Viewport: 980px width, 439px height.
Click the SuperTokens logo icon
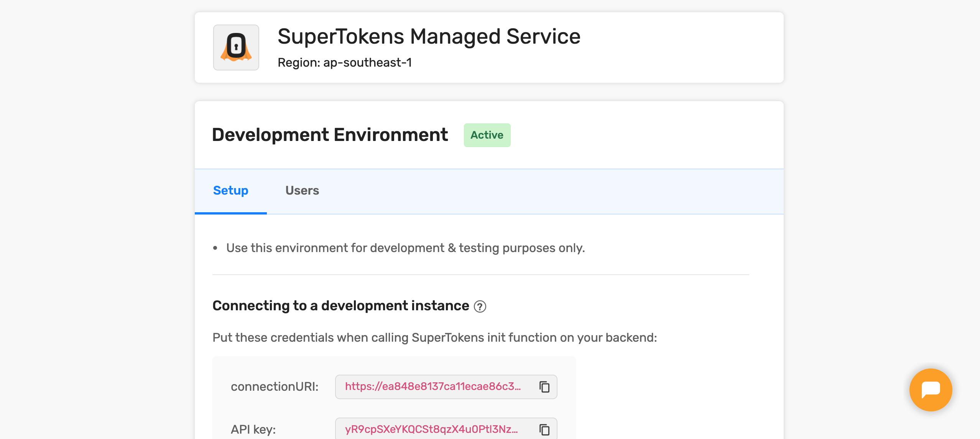coord(236,48)
